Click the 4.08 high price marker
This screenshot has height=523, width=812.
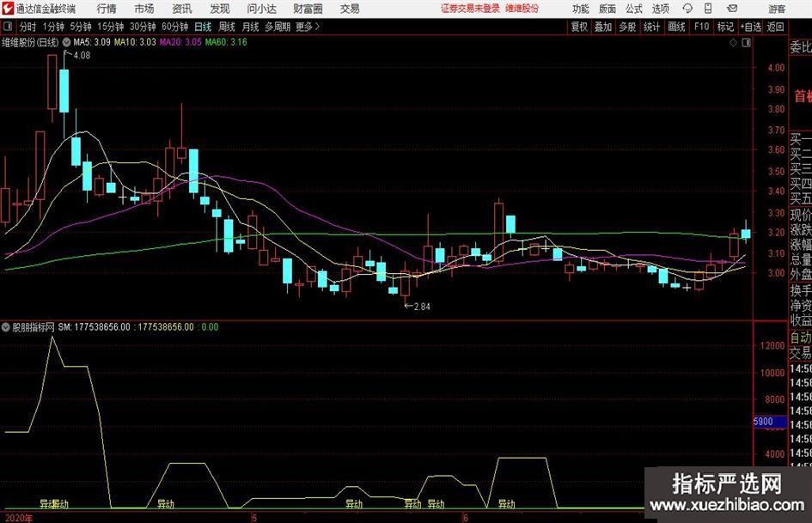pyautogui.click(x=82, y=56)
